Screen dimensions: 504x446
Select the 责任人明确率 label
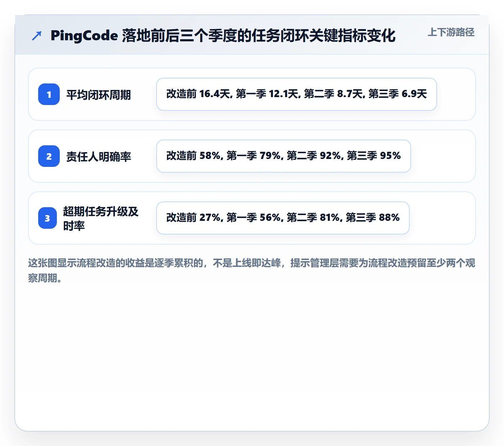(98, 156)
